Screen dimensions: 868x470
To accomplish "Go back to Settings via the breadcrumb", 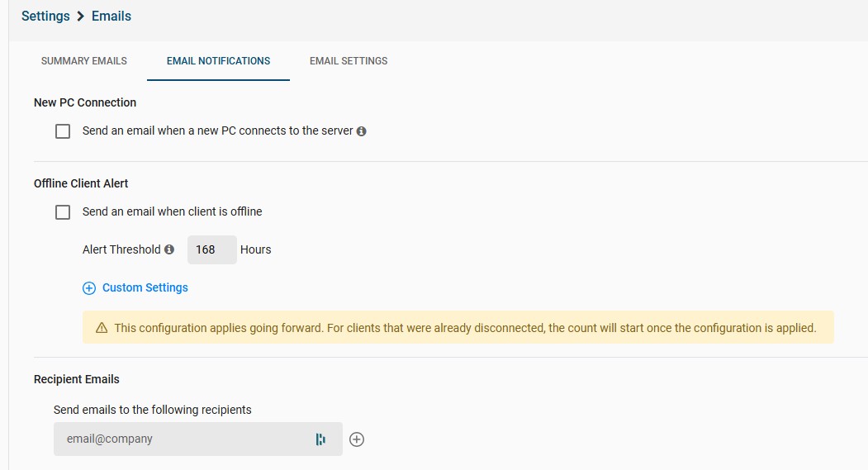I will [45, 17].
